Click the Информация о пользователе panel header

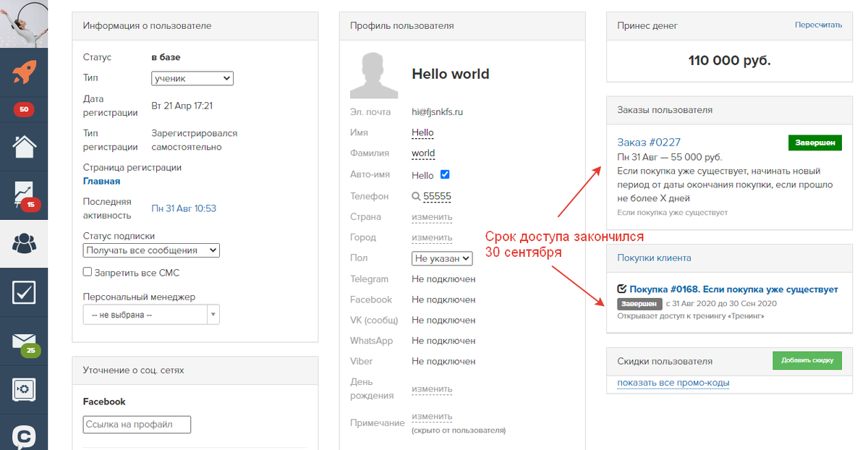pyautogui.click(x=195, y=26)
